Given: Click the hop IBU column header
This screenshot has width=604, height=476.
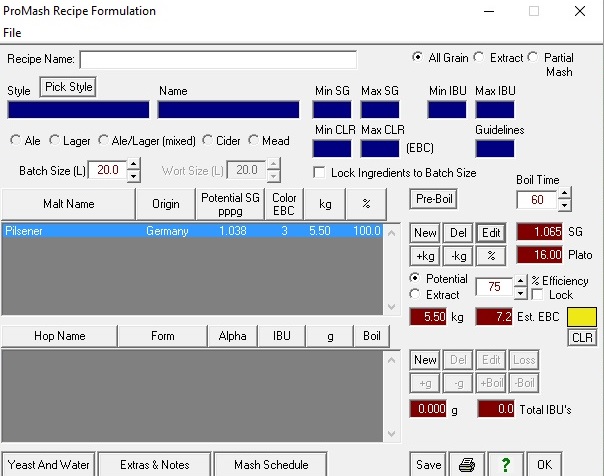Looking at the screenshot, I should (x=282, y=336).
